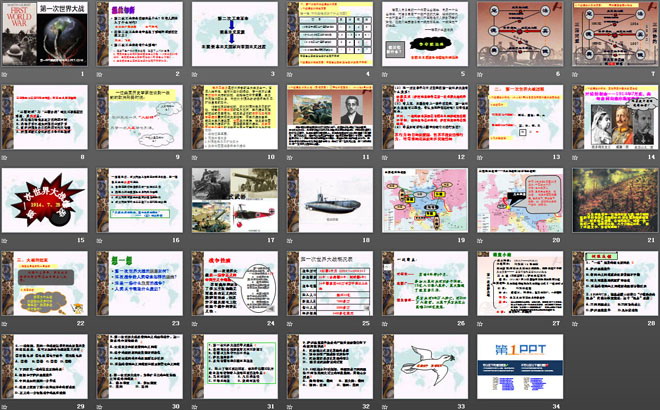
Task: Select slide 1 titled 第一次世界大战
Action: [x=45, y=34]
